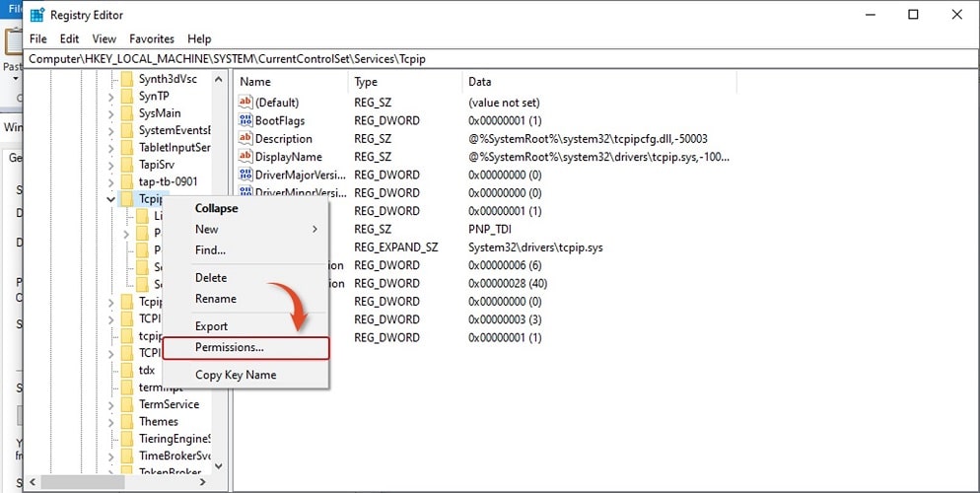Select the REG_EXPAND_SZ type cell
Viewport: 980px width, 493px height.
[x=396, y=246]
